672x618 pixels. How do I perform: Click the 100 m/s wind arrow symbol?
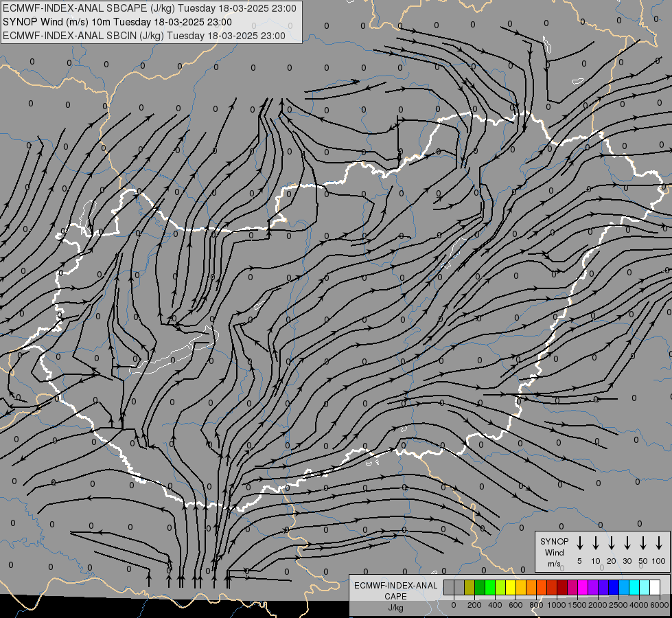coord(659,542)
